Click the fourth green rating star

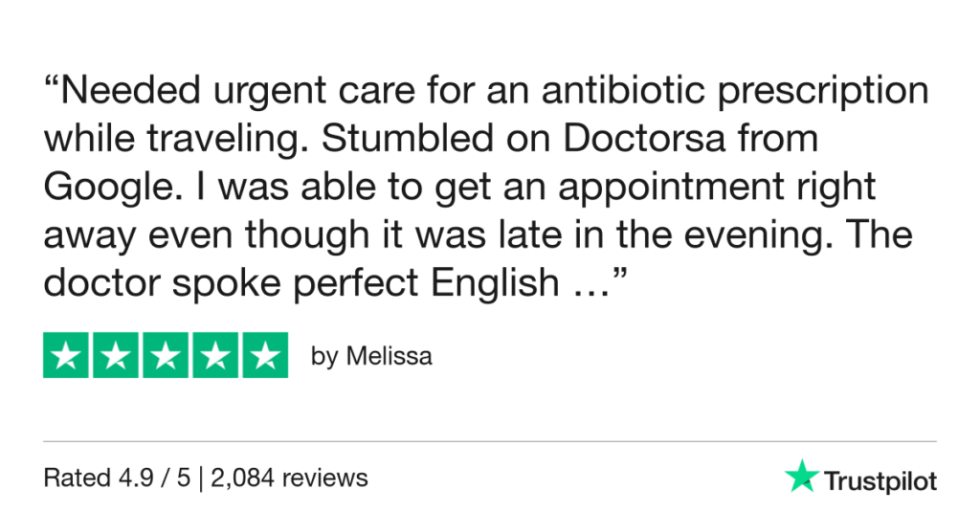click(x=214, y=355)
